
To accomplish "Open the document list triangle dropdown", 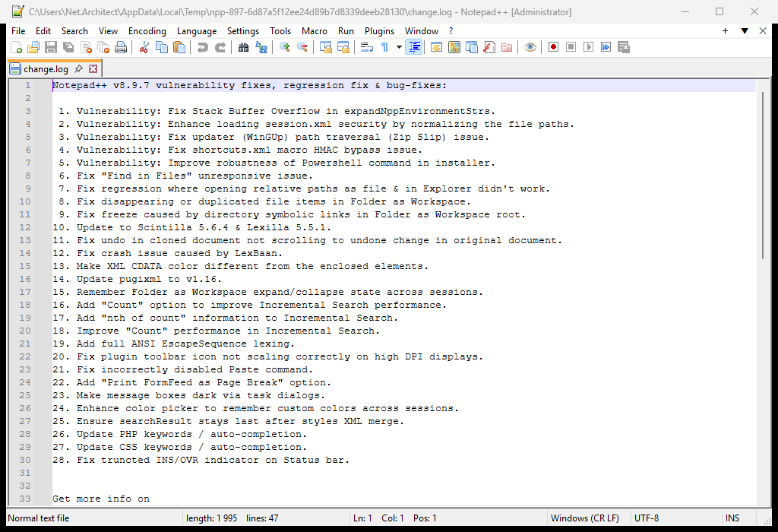I will [745, 30].
